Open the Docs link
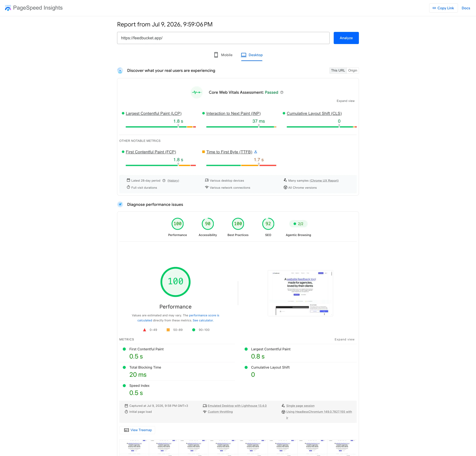This screenshot has width=476, height=456. [466, 8]
